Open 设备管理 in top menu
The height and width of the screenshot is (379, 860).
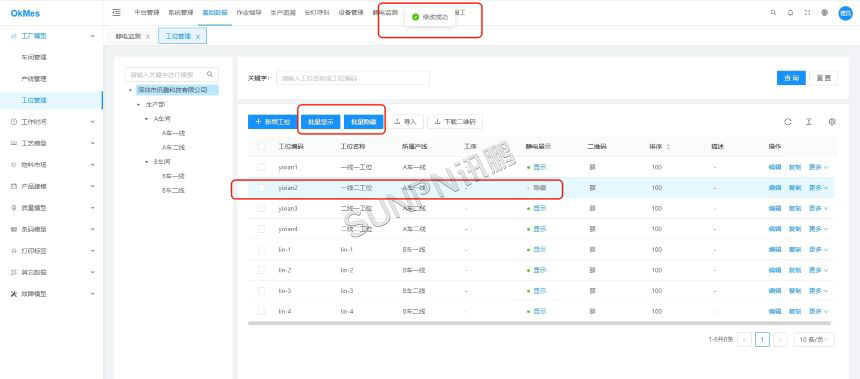coord(351,12)
